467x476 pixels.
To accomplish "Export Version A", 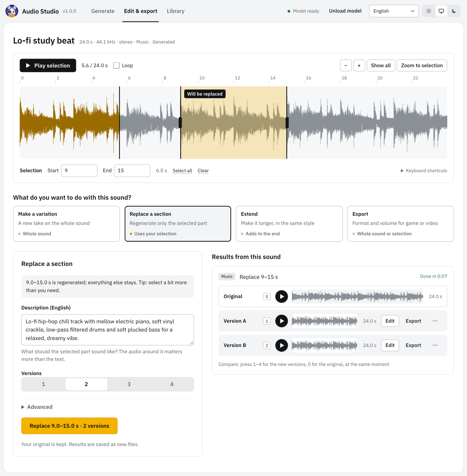I will coord(413,321).
